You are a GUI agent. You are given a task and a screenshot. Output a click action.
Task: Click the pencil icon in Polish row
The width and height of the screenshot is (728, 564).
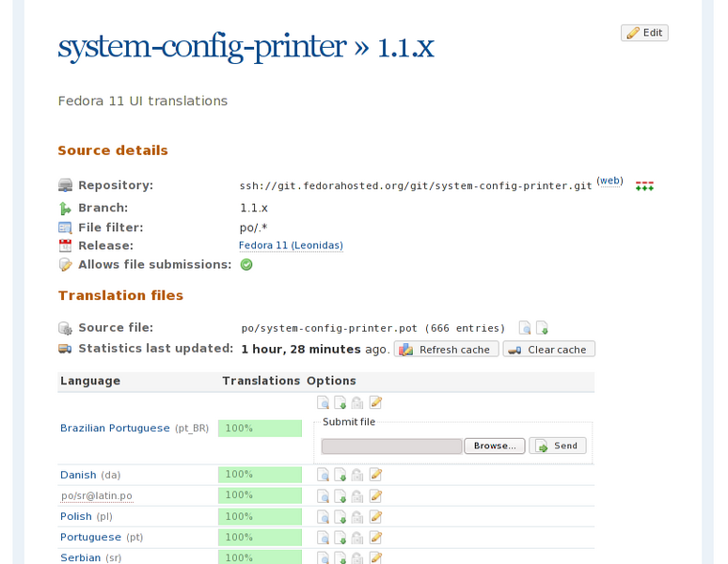[x=375, y=517]
